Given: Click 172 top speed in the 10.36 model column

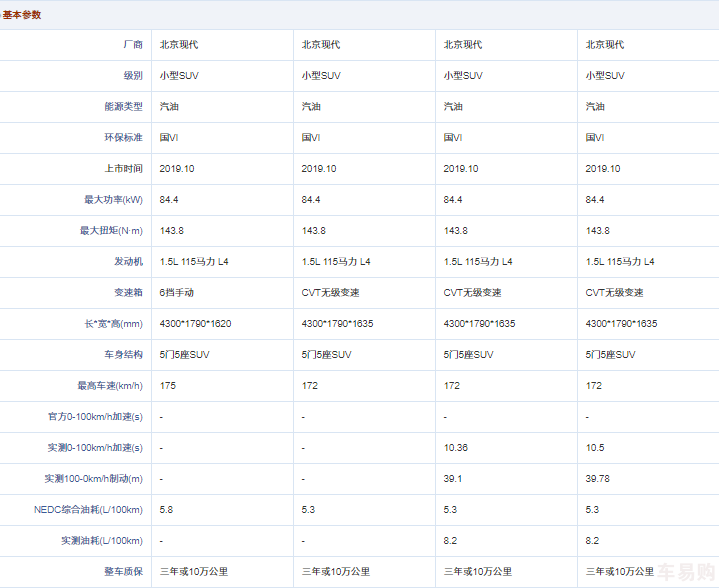Looking at the screenshot, I should click(x=452, y=386).
